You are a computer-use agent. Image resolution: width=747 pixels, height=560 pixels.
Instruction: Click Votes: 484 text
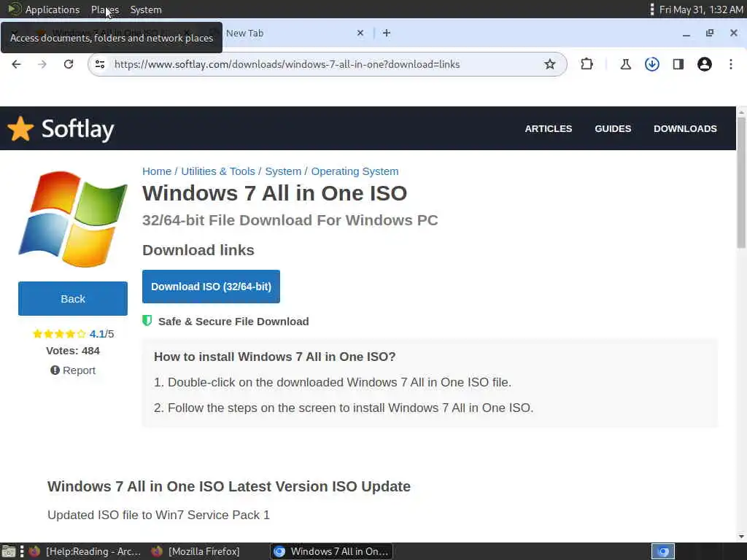(x=73, y=351)
